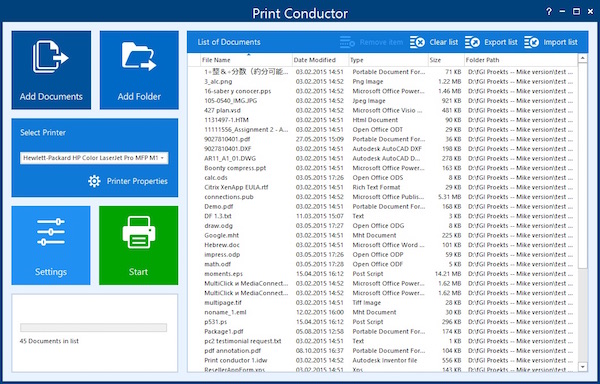The image size is (600, 384).
Task: Click the scrollbar down arrow
Action: pos(582,367)
